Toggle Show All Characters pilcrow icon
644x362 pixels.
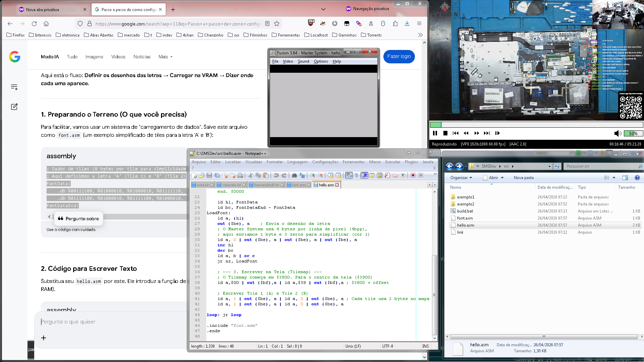coord(356,175)
